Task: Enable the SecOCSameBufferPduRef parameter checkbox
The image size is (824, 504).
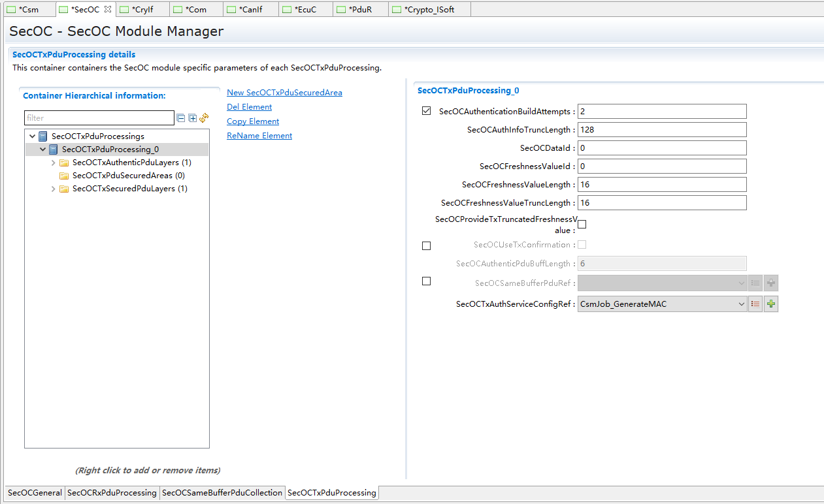Action: point(427,281)
